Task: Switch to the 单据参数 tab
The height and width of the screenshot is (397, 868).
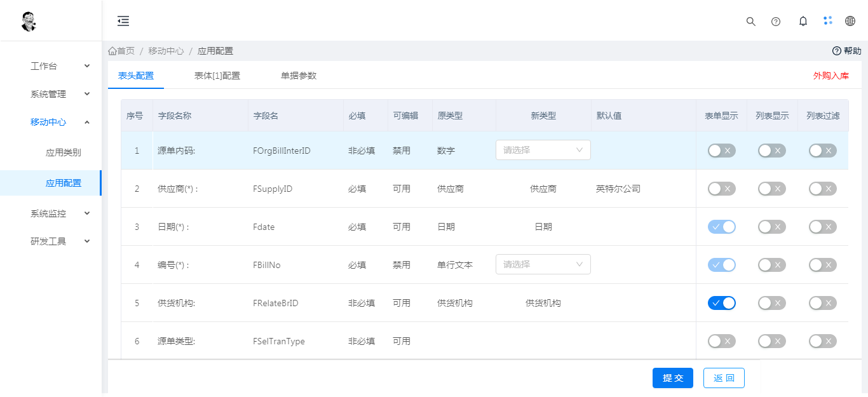Action: 298,76
